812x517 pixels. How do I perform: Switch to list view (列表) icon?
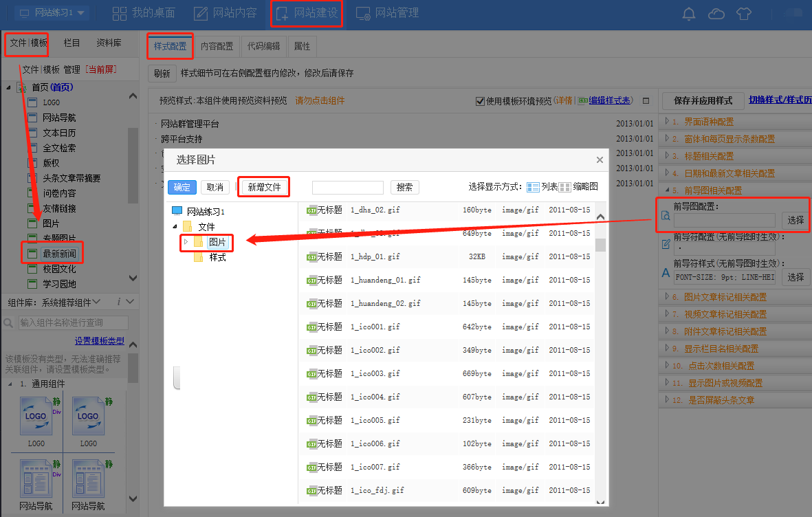pos(533,187)
